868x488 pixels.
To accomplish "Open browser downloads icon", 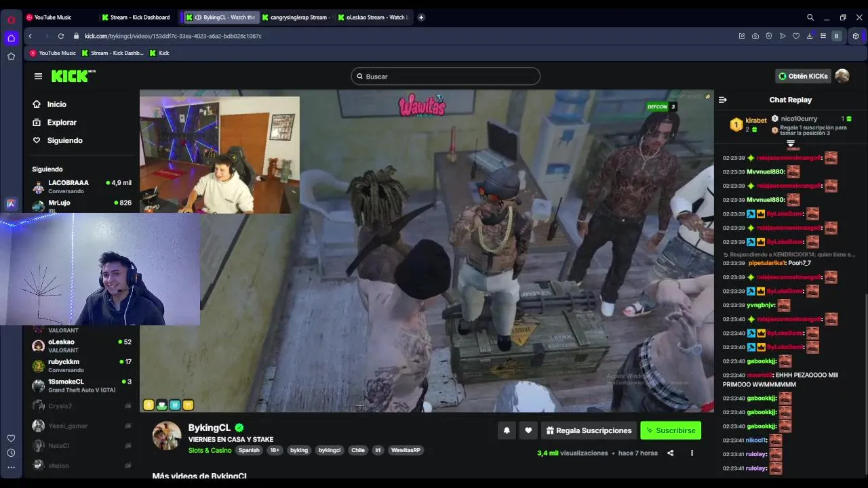I will coord(810,36).
